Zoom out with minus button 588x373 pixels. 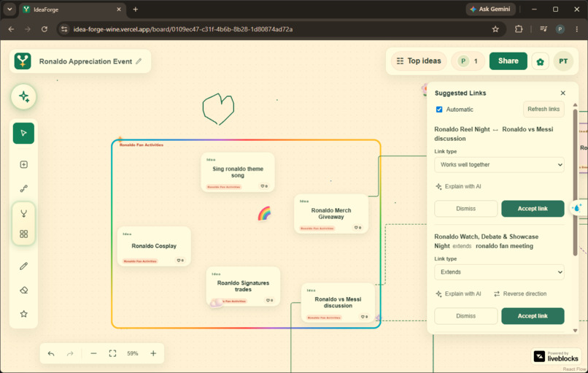[x=94, y=353]
